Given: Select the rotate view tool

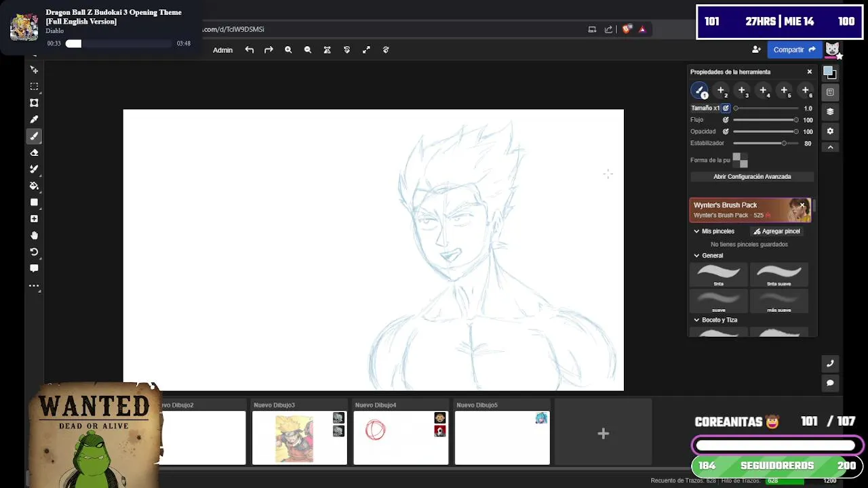Looking at the screenshot, I should coord(34,251).
